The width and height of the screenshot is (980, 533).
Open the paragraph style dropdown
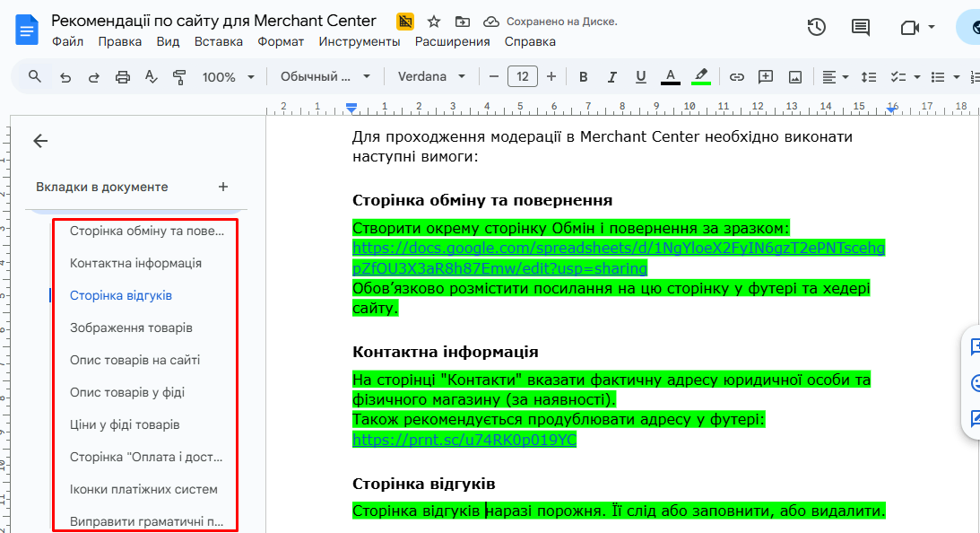tap(325, 76)
